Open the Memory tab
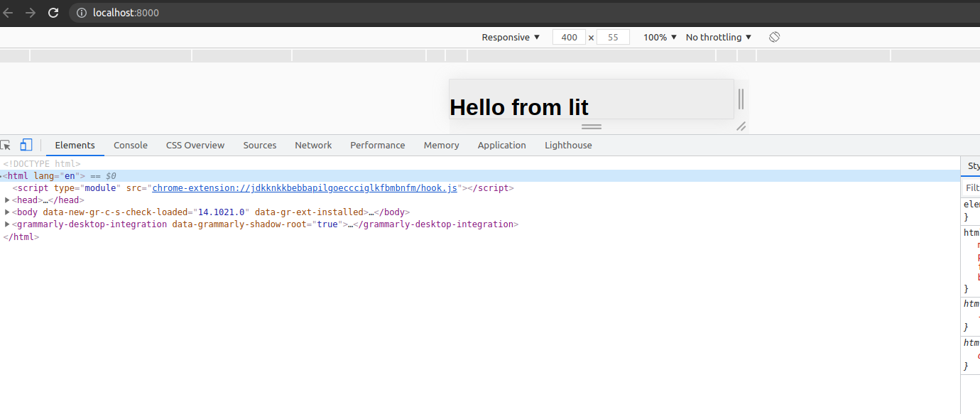The width and height of the screenshot is (980, 414). (x=442, y=145)
